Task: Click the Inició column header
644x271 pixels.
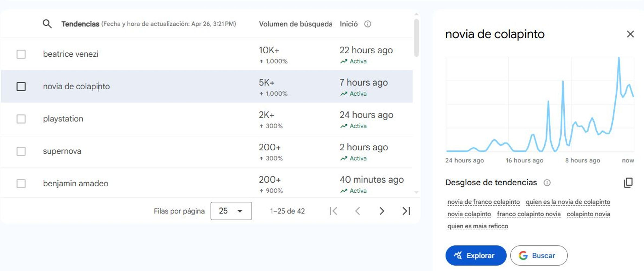Action: coord(349,24)
